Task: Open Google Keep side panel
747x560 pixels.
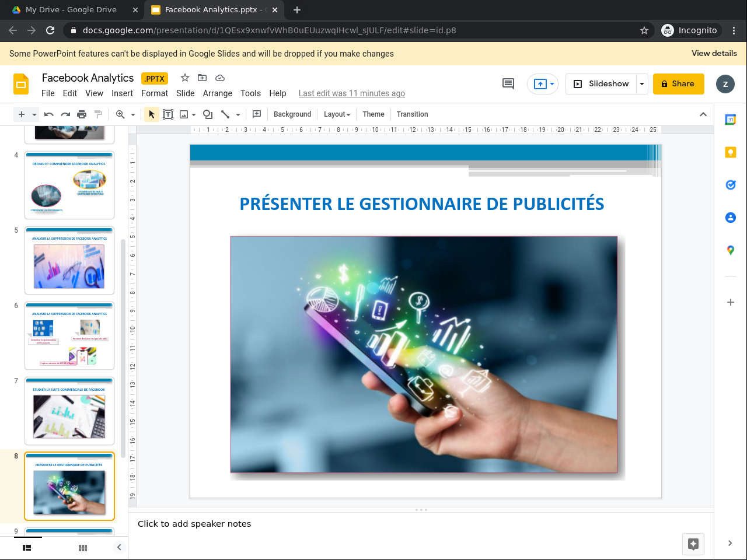Action: click(731, 152)
